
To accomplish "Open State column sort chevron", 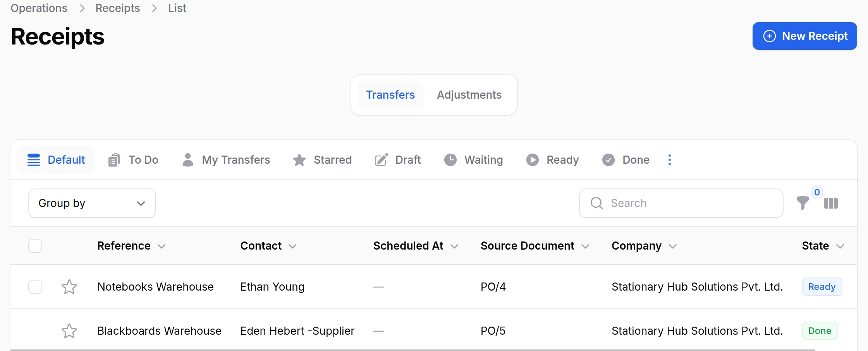I will click(840, 247).
